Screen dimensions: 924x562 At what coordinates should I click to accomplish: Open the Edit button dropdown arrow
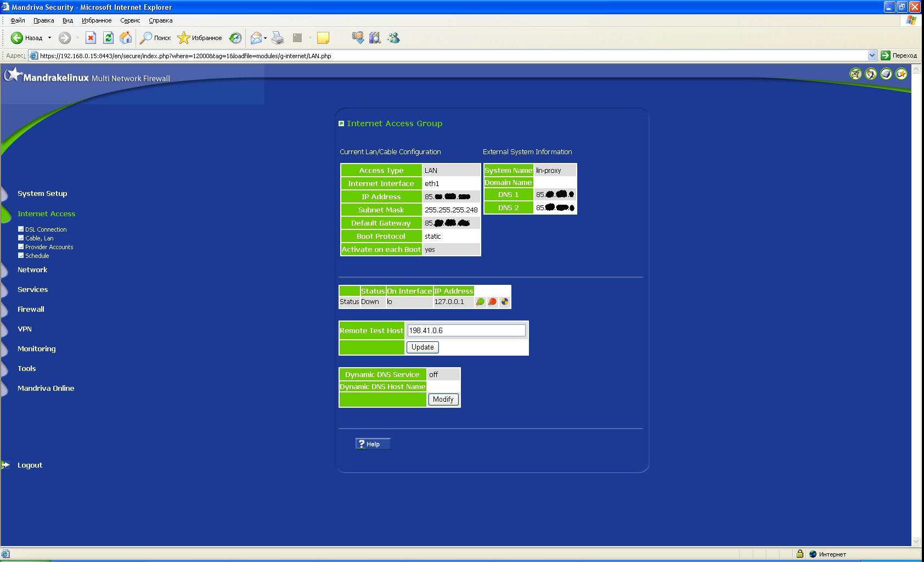click(310, 38)
